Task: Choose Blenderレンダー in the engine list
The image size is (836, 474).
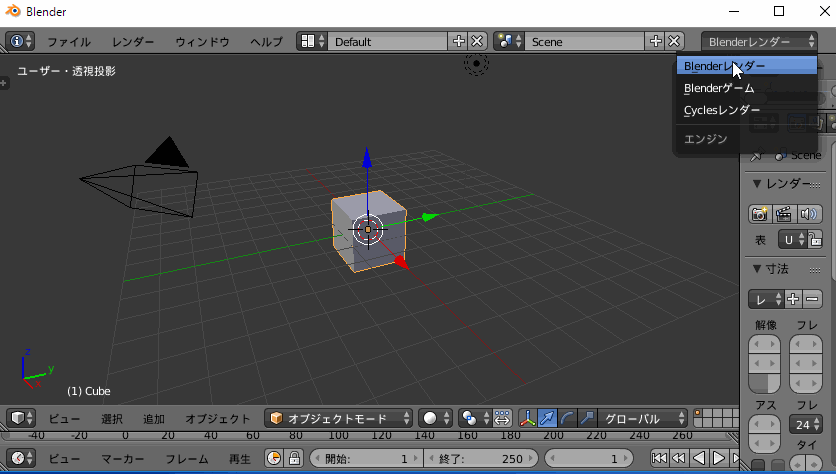Action: (x=746, y=66)
